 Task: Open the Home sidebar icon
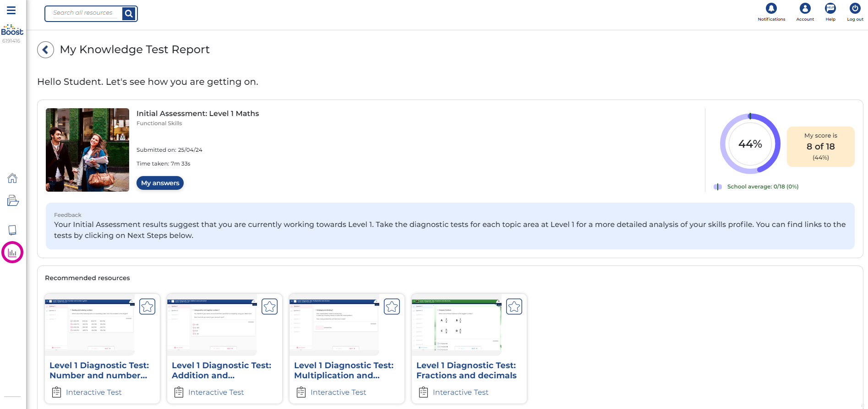point(12,178)
